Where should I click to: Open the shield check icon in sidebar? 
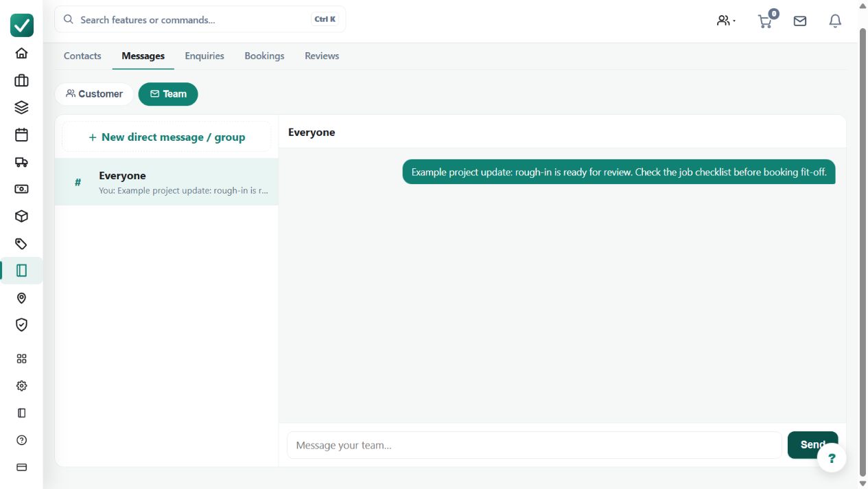pos(21,325)
